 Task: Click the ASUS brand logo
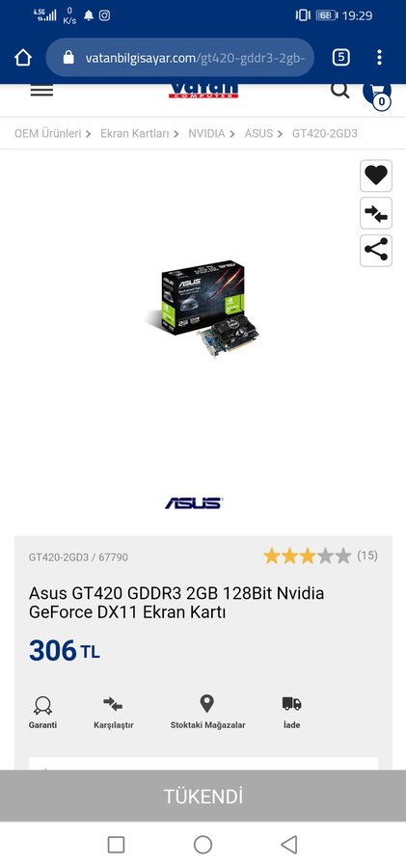[x=194, y=502]
